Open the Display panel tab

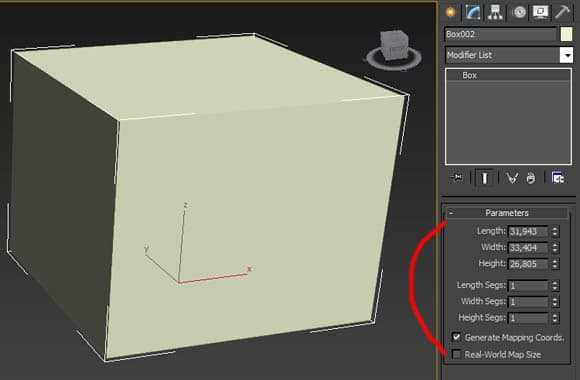(x=540, y=12)
